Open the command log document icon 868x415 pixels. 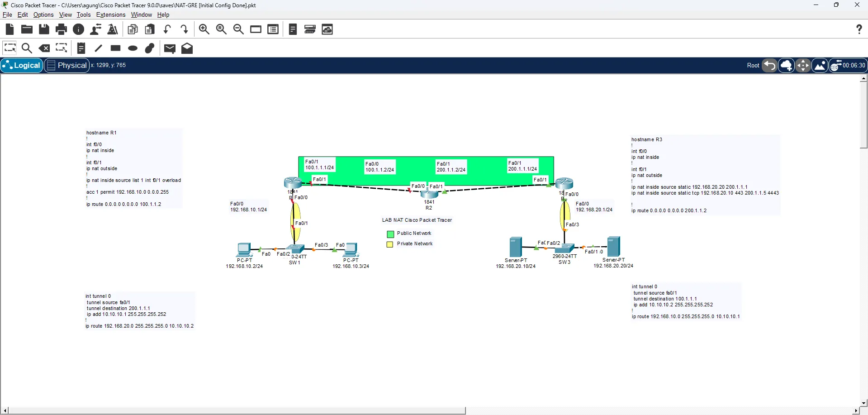293,29
